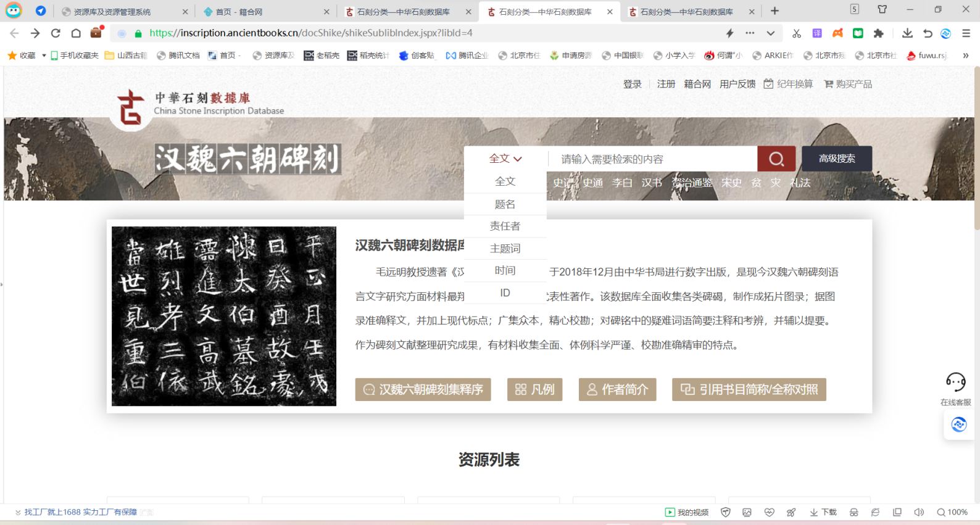The width and height of the screenshot is (980, 525).
Task: Go to browser home page icon
Action: 76,33
